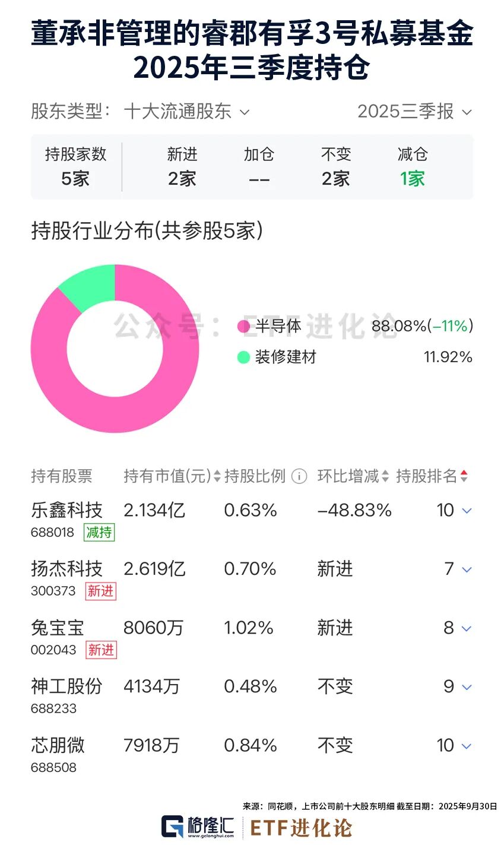Click the red 新进 tag under 扬杰科技
The width and height of the screenshot is (504, 845).
click(100, 591)
